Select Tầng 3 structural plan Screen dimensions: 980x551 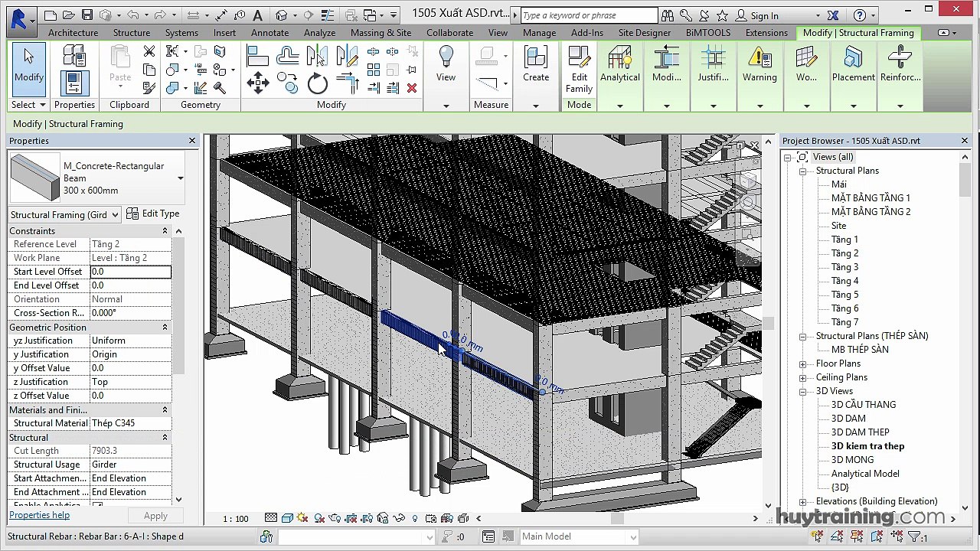(844, 267)
